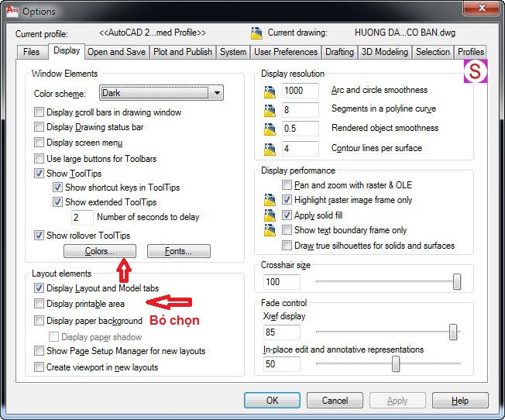Image resolution: width=505 pixels, height=420 pixels.
Task: Select the Display tab
Action: 67,51
